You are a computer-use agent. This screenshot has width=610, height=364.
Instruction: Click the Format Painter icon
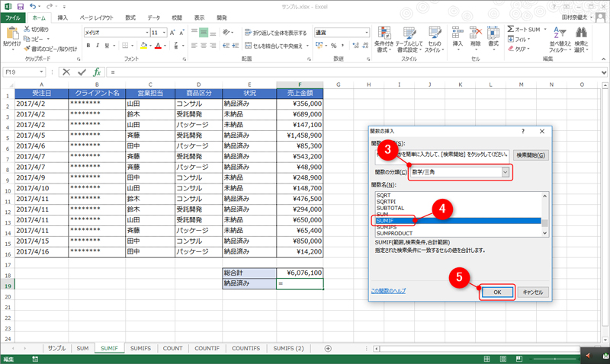[27, 49]
